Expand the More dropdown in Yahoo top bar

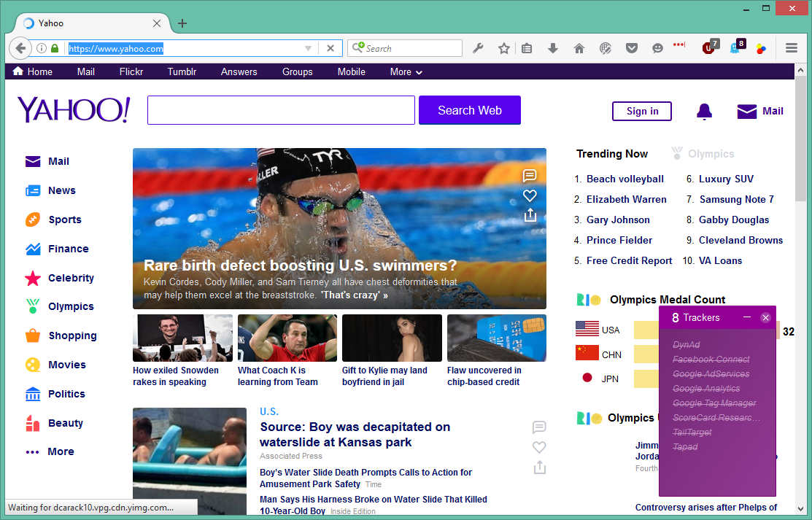pyautogui.click(x=406, y=71)
